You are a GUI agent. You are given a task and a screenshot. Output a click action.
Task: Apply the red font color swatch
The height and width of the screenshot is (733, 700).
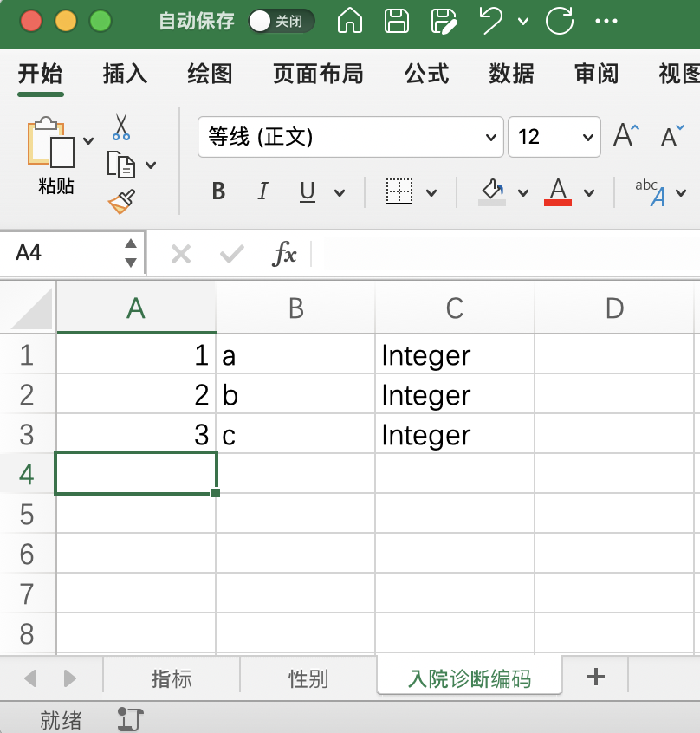pyautogui.click(x=558, y=191)
